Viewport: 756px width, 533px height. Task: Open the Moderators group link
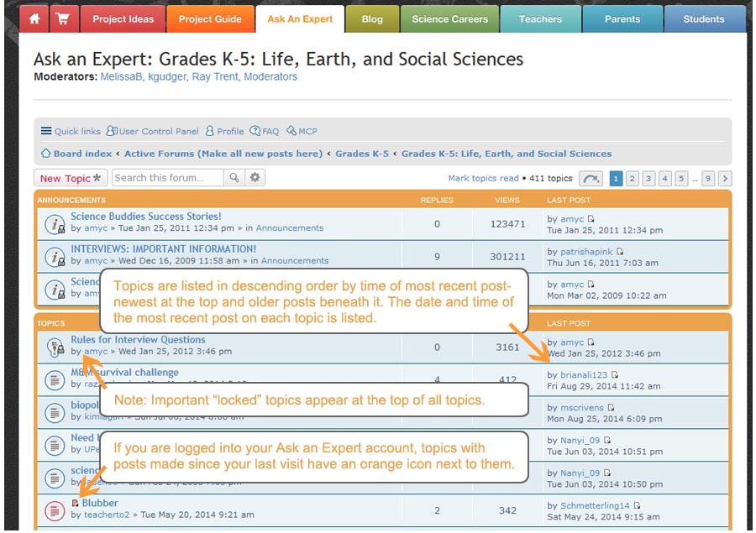pyautogui.click(x=270, y=76)
